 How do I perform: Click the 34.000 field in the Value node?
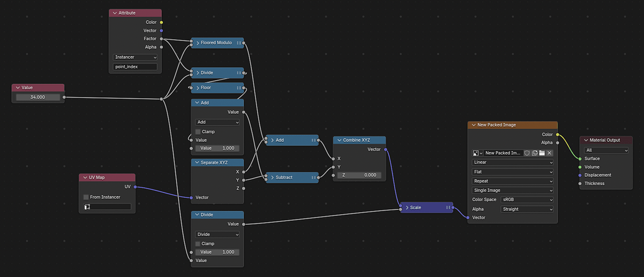pyautogui.click(x=38, y=97)
